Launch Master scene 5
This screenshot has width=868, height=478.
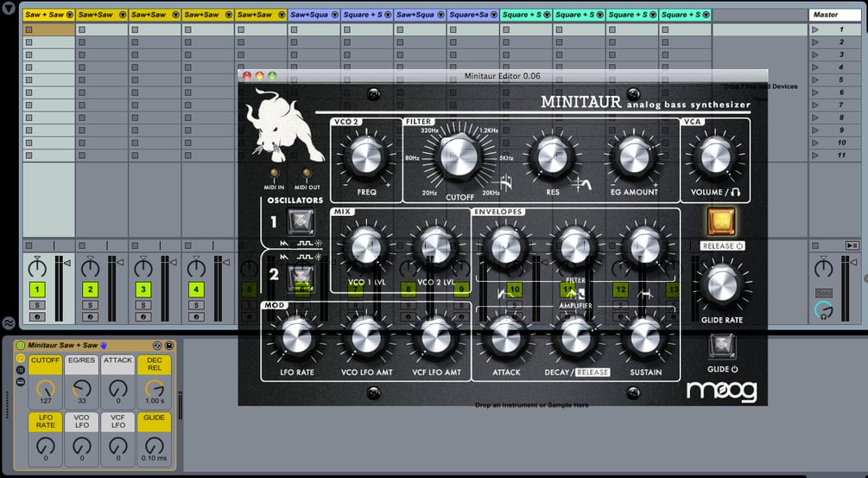coord(814,80)
